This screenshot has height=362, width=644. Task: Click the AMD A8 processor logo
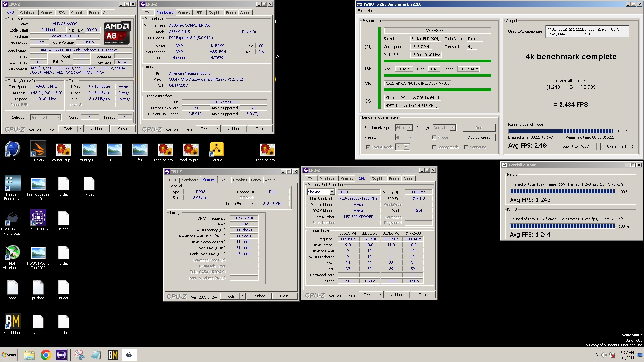click(117, 33)
